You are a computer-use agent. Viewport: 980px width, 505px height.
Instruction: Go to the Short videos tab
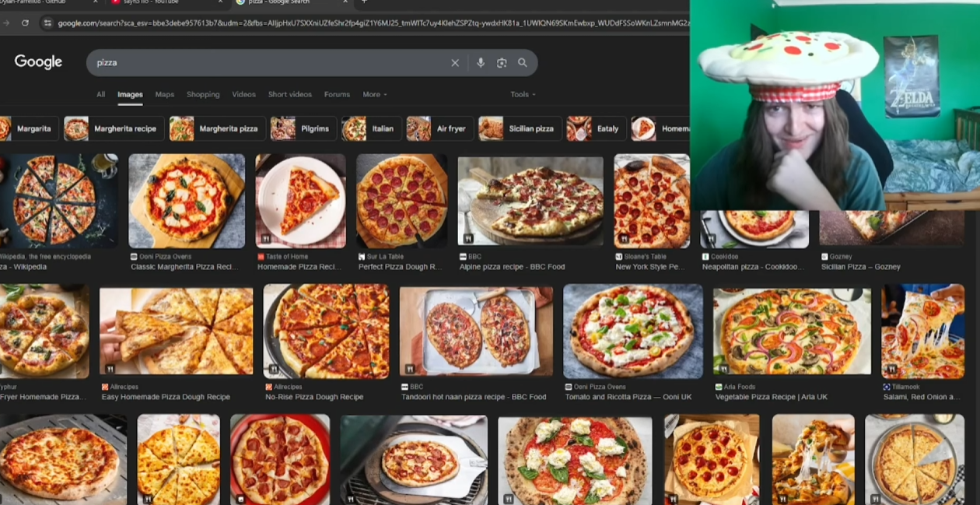(x=289, y=94)
